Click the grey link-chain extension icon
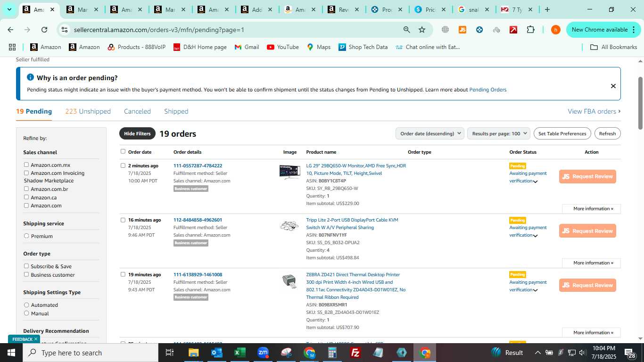This screenshot has height=362, width=644. [x=496, y=30]
